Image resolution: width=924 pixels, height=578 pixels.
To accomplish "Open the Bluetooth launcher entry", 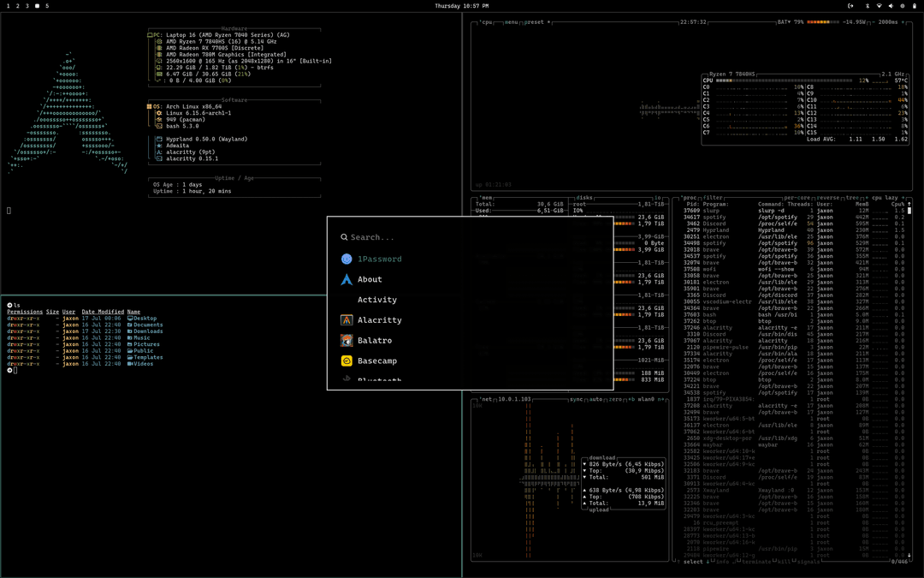I will point(376,380).
